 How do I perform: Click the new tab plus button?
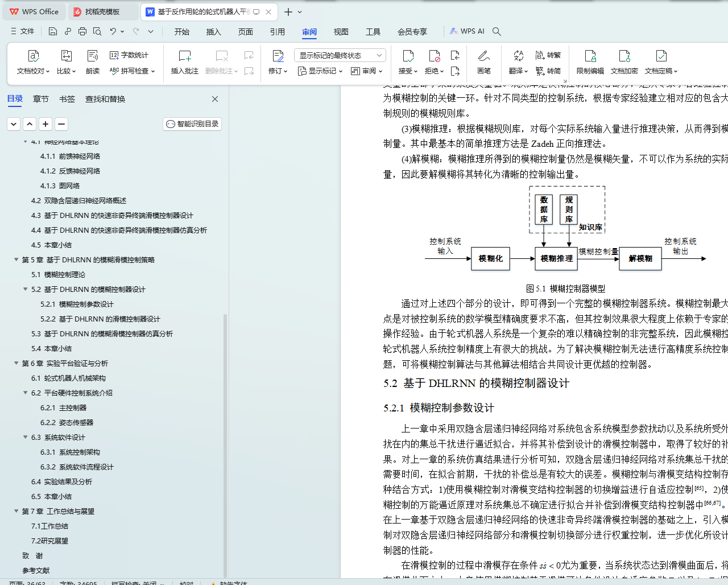pos(288,12)
